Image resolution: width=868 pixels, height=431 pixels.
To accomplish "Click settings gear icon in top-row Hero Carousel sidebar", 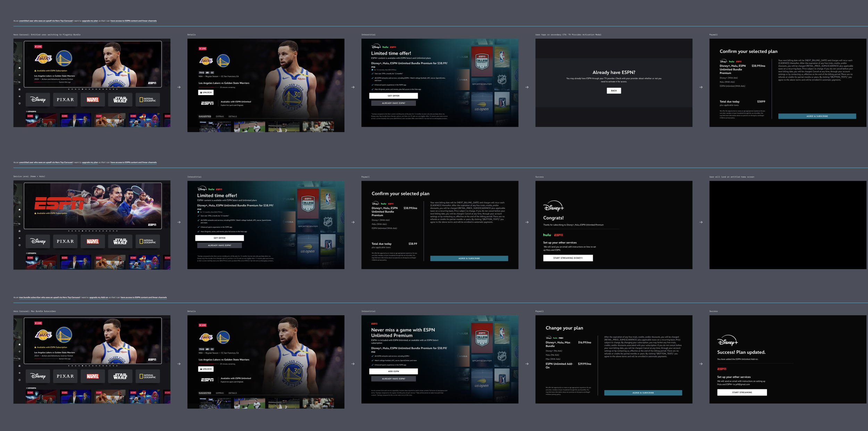I will 19,103.
